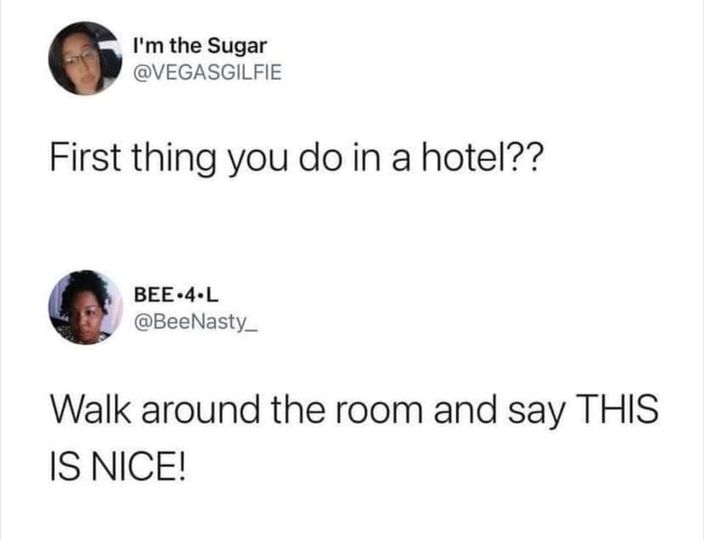The height and width of the screenshot is (540, 704).
Task: Open the @VEGASGILFIE handle link
Action: click(208, 72)
